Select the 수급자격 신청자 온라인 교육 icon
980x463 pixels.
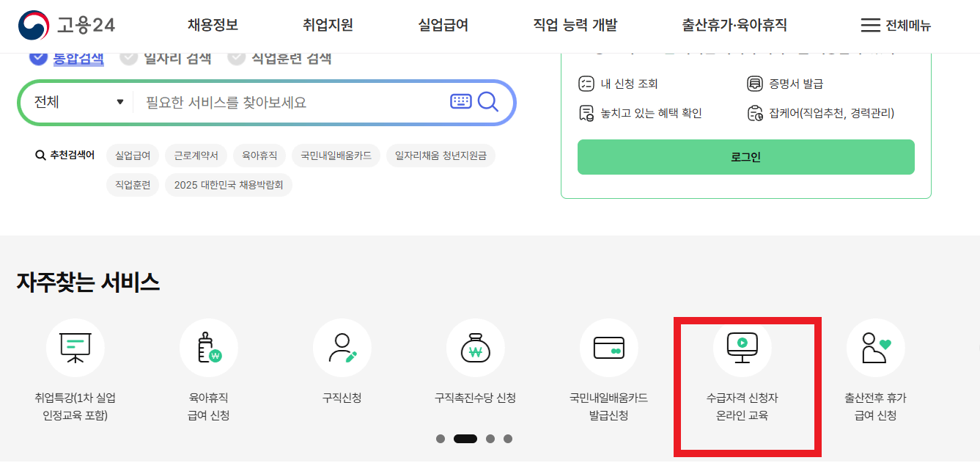click(743, 348)
